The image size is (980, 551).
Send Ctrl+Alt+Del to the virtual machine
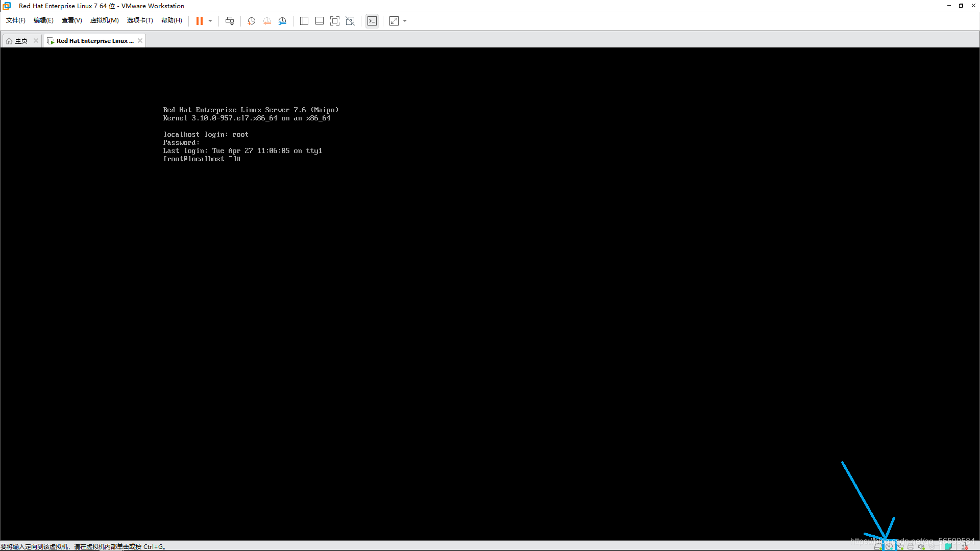pos(230,21)
